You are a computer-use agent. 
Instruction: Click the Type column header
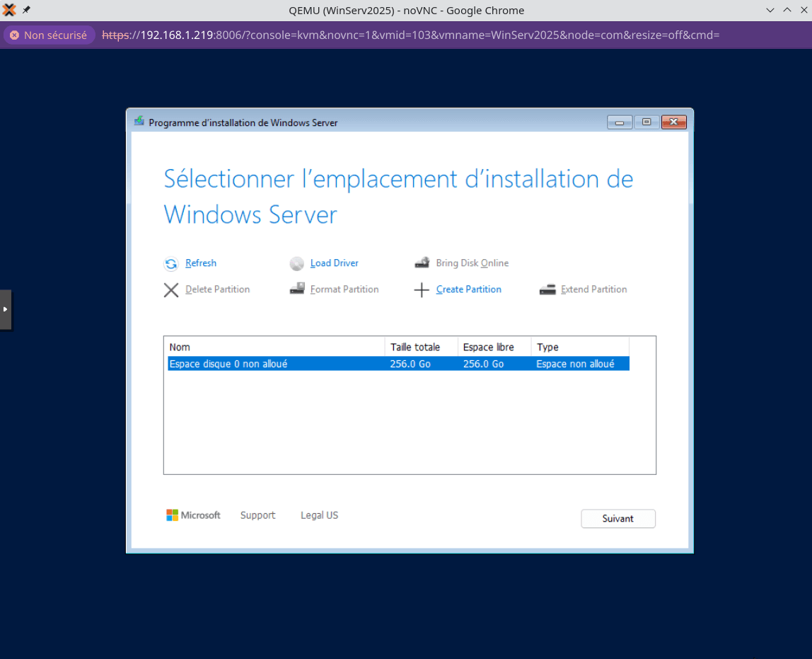580,347
